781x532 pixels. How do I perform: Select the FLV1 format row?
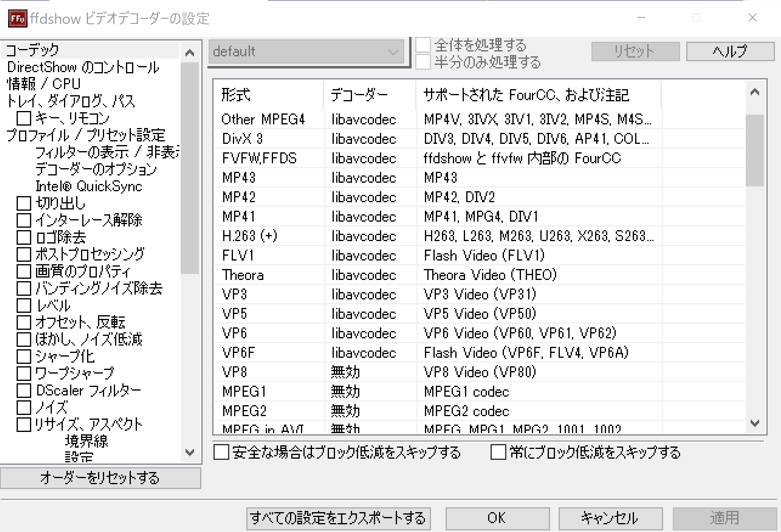point(479,256)
